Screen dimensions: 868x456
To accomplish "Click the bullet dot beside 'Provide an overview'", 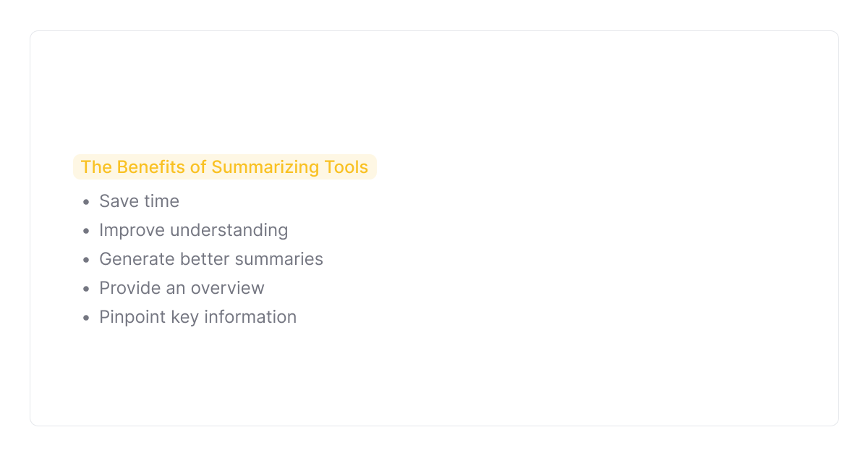I will pos(86,289).
